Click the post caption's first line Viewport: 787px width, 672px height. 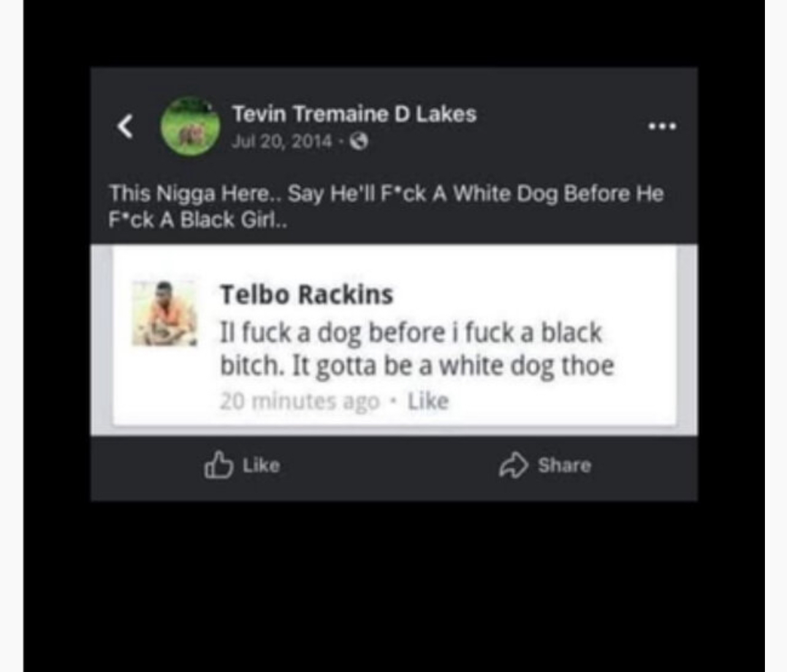pos(386,194)
